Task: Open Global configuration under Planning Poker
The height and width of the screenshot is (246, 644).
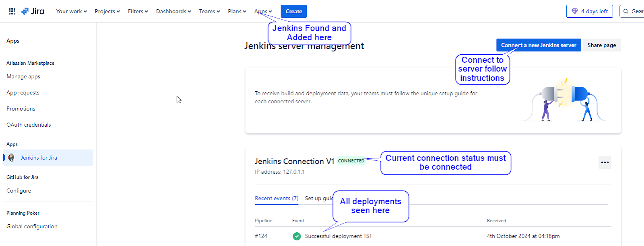Action: pos(32,226)
